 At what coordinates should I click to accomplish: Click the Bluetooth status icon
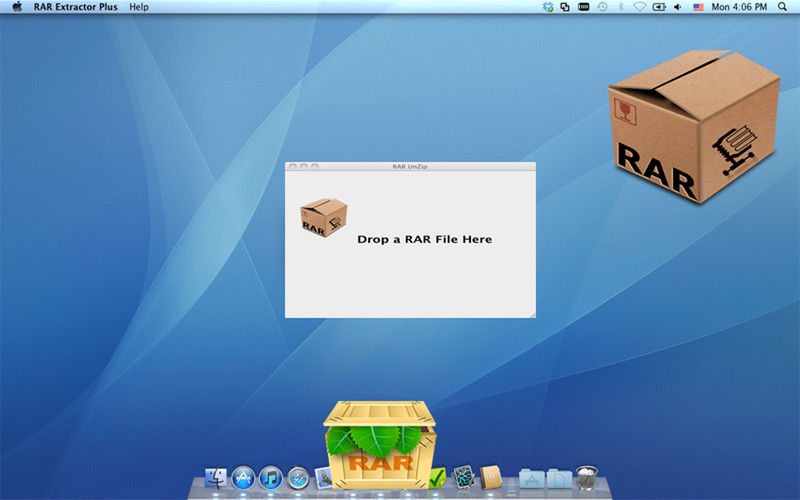coord(621,7)
